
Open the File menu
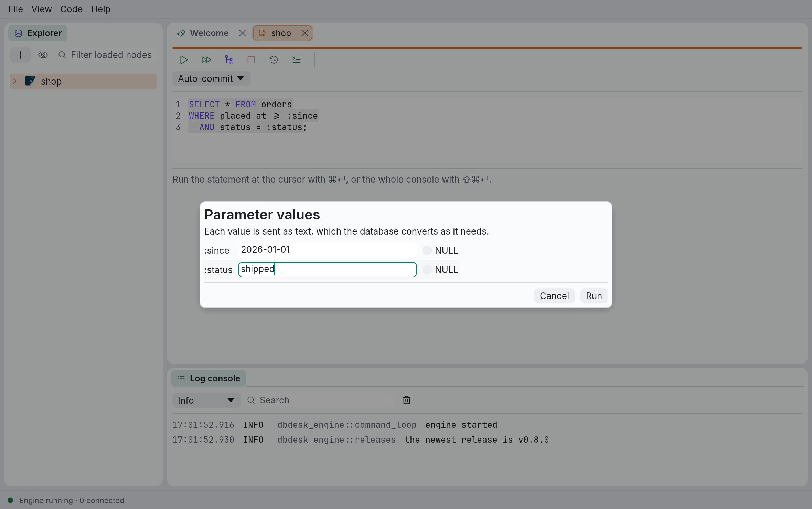click(15, 9)
